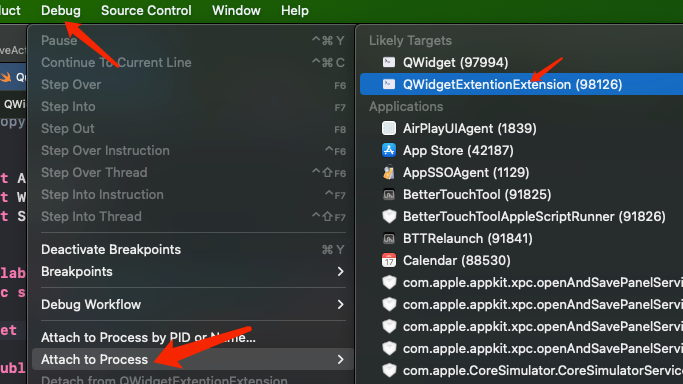Click the QWidget process terminal icon
This screenshot has height=384, width=683.
pos(389,62)
